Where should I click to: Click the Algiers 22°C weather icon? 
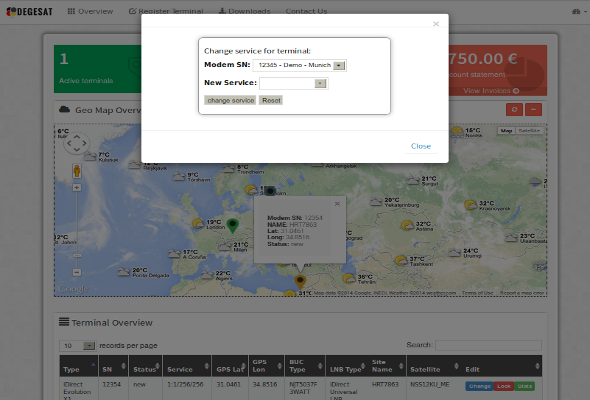point(207,275)
